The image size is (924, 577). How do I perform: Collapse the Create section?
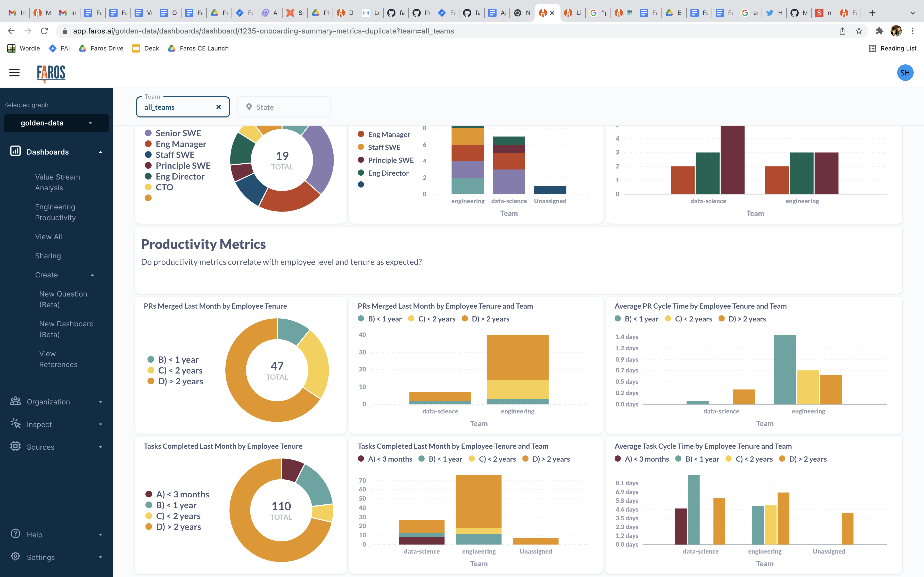tap(92, 275)
